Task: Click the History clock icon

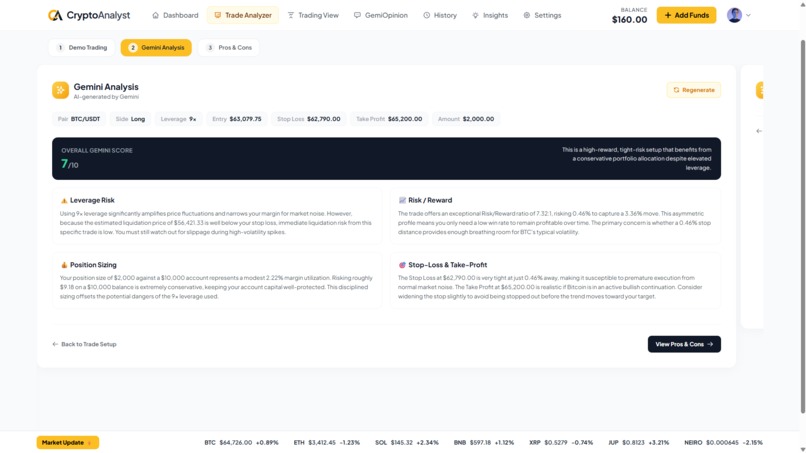Action: [x=426, y=15]
